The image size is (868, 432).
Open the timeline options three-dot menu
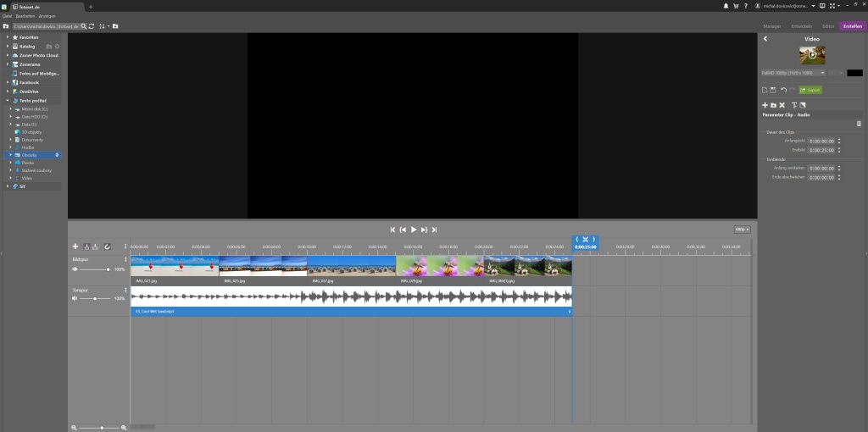pos(125,246)
